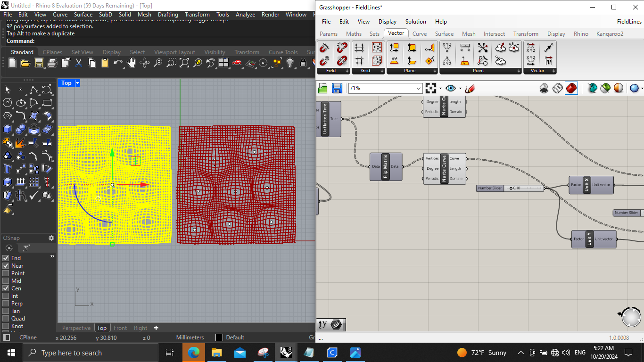This screenshot has height=362, width=644.
Task: Open the Grasshopper preview eye dropdown arrow
Action: click(460, 89)
